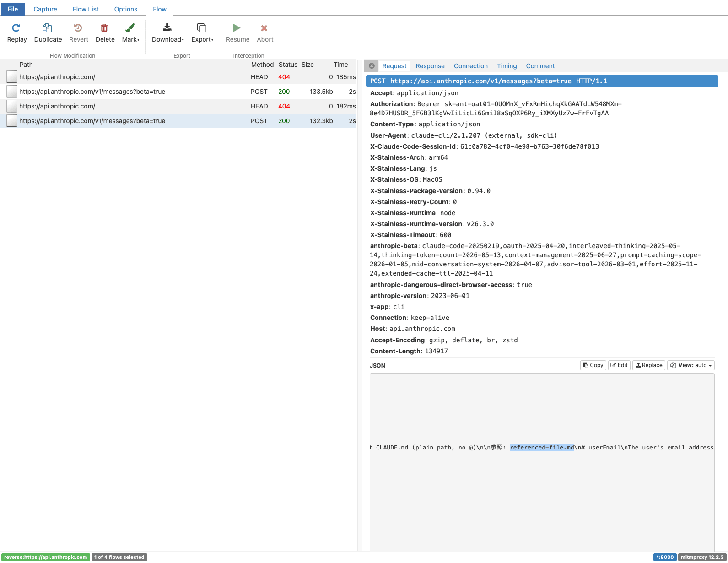Click the Replay flow button
The width and height of the screenshot is (728, 563).
(x=17, y=33)
